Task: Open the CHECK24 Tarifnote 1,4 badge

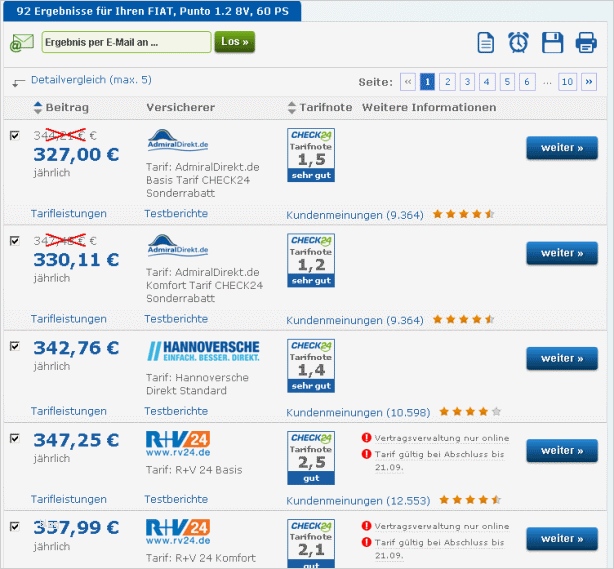Action: click(311, 366)
